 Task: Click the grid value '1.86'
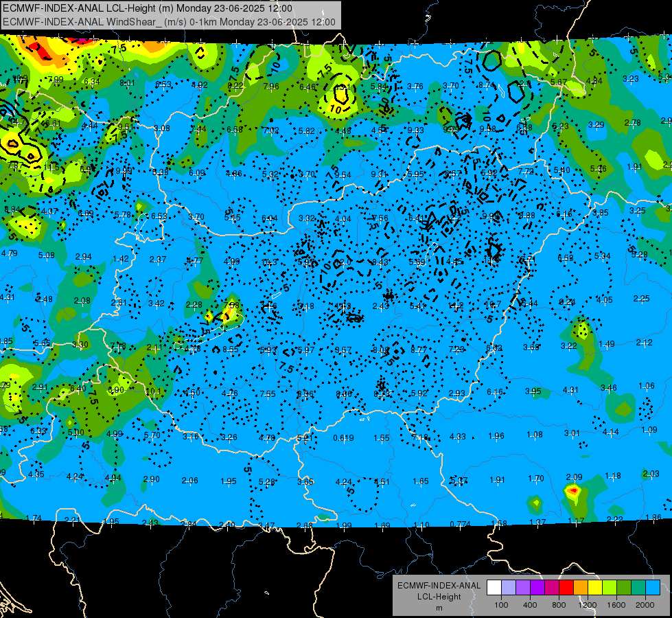pos(653,517)
